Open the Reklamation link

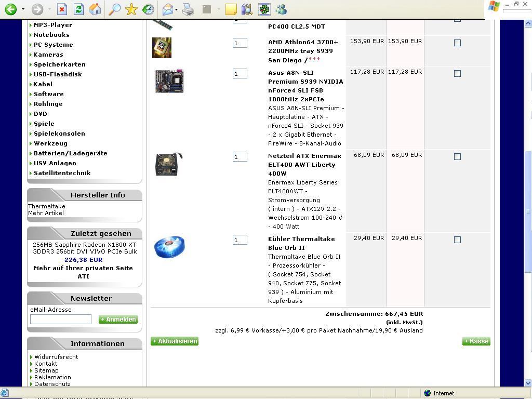pyautogui.click(x=52, y=377)
